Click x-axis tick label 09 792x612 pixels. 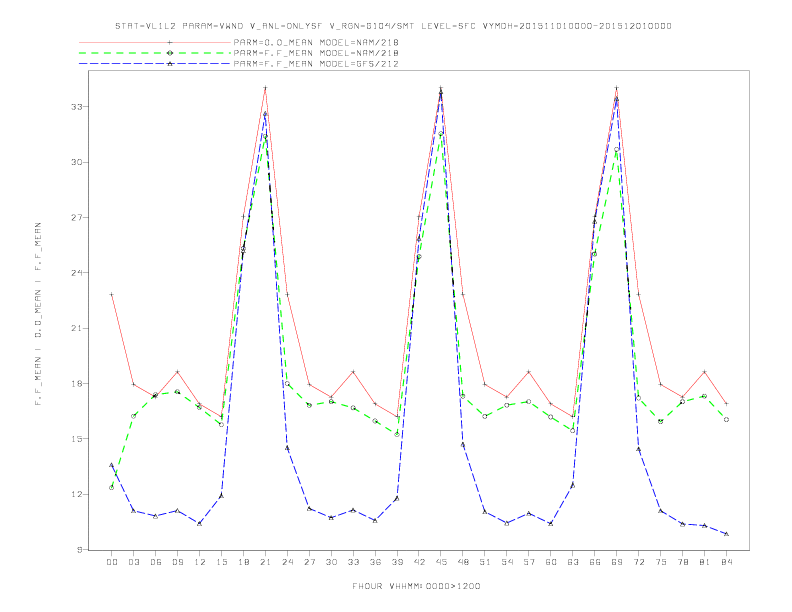(177, 562)
